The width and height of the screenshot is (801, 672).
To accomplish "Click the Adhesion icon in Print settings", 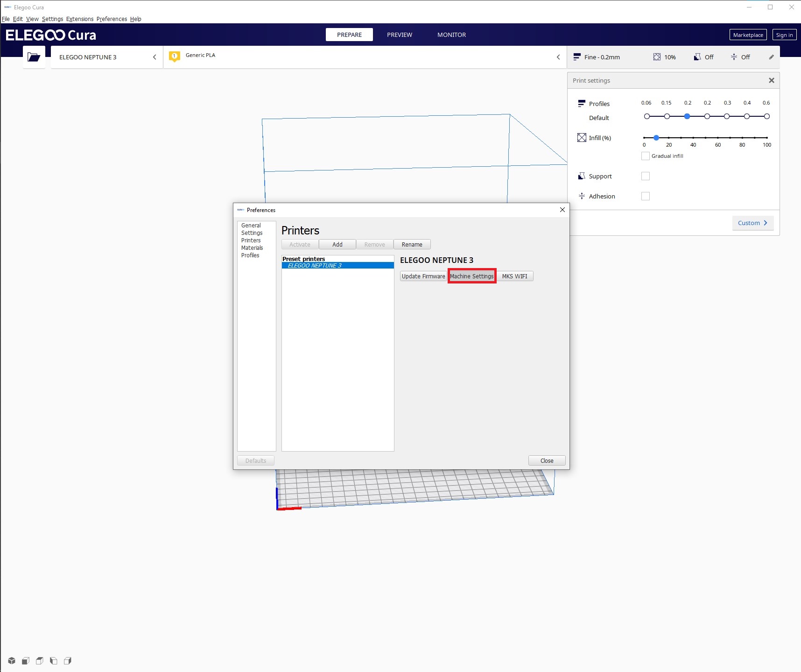I will 582,196.
